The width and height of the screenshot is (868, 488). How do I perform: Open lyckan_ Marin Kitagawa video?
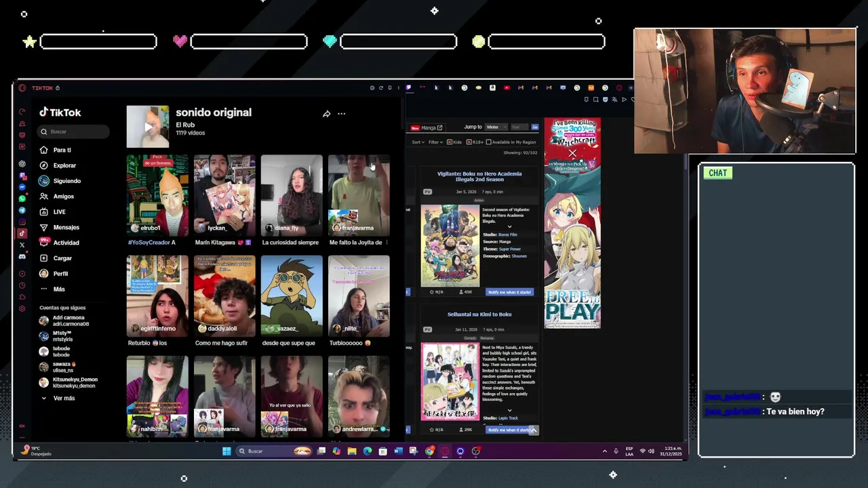(x=224, y=195)
